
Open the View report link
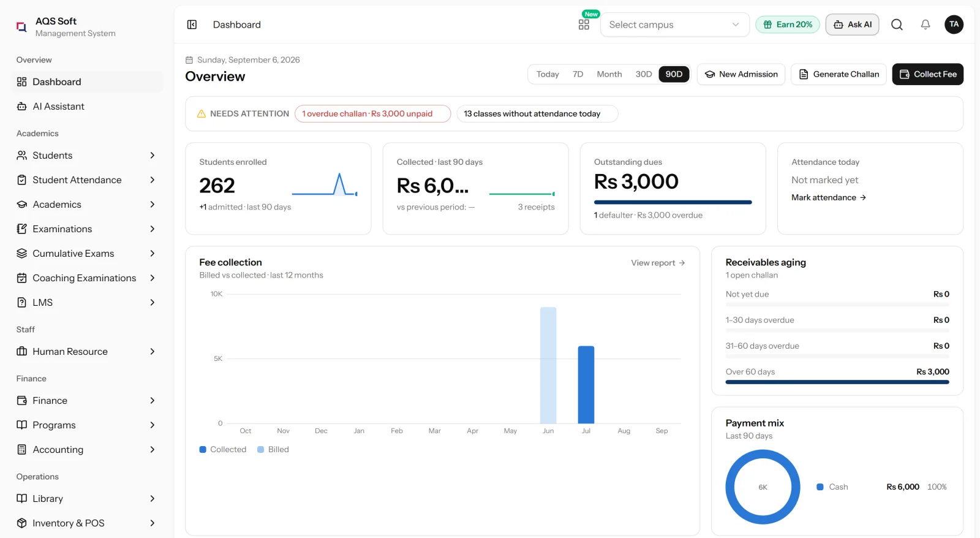658,263
